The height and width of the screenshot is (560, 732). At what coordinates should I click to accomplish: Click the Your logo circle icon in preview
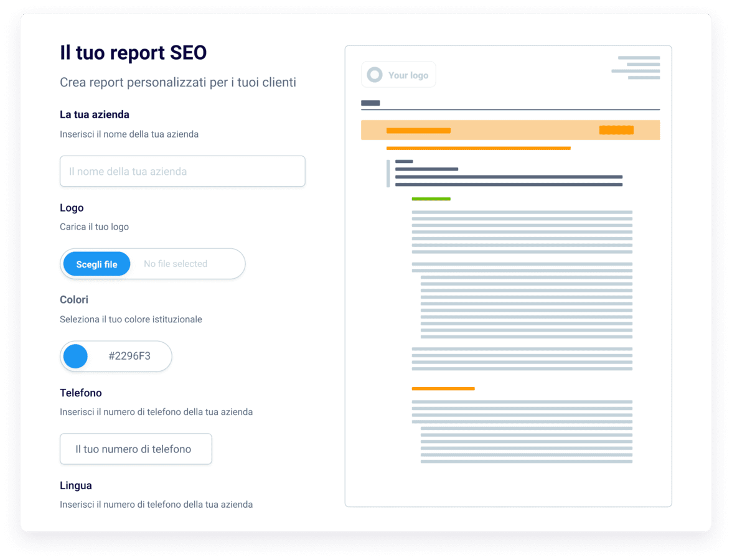[x=374, y=74]
